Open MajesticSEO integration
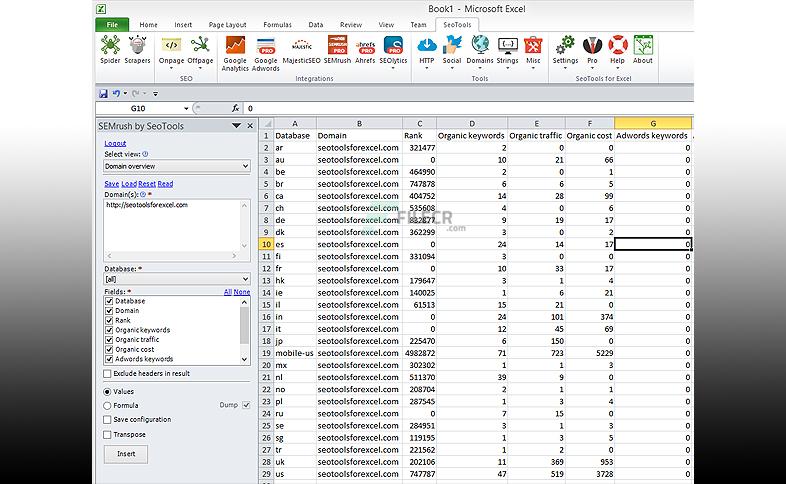 pyautogui.click(x=301, y=50)
